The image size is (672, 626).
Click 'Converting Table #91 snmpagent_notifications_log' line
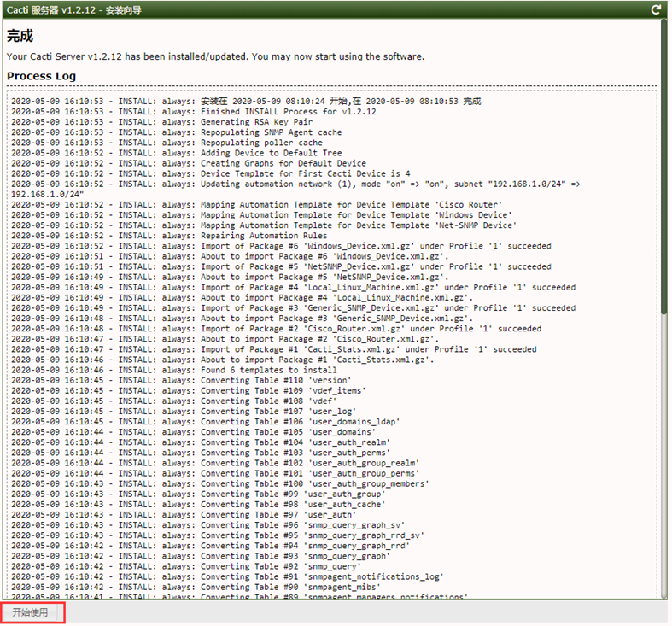[228, 576]
